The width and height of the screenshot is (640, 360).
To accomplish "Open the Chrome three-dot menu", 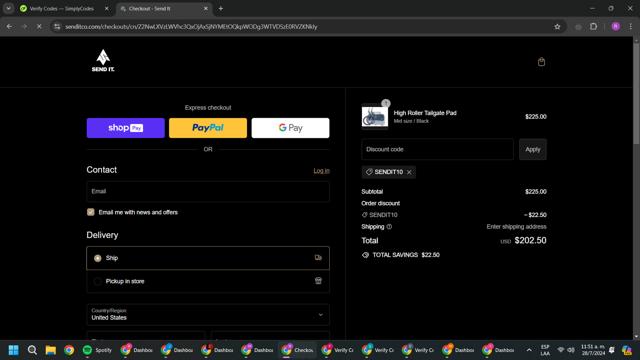I will [631, 27].
